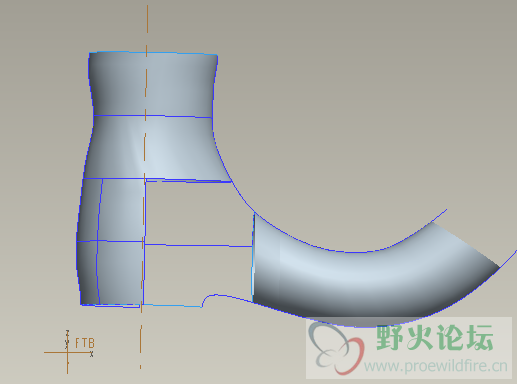Select the middle tapered surface below the flared top
This screenshot has height=384, width=517.
coord(157,147)
